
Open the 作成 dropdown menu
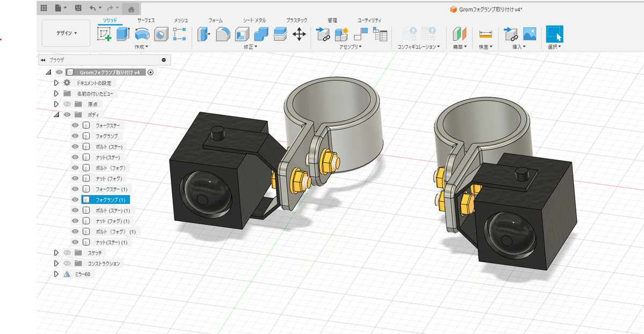[x=141, y=47]
